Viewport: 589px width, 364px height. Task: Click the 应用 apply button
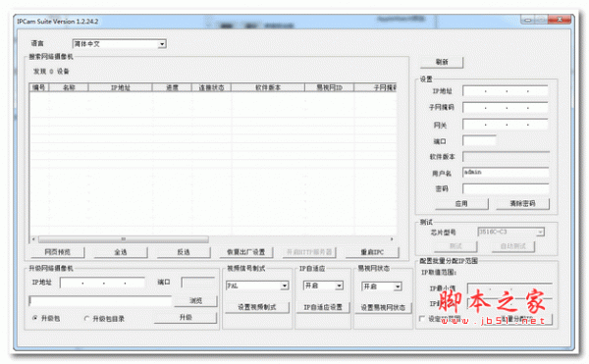[461, 204]
